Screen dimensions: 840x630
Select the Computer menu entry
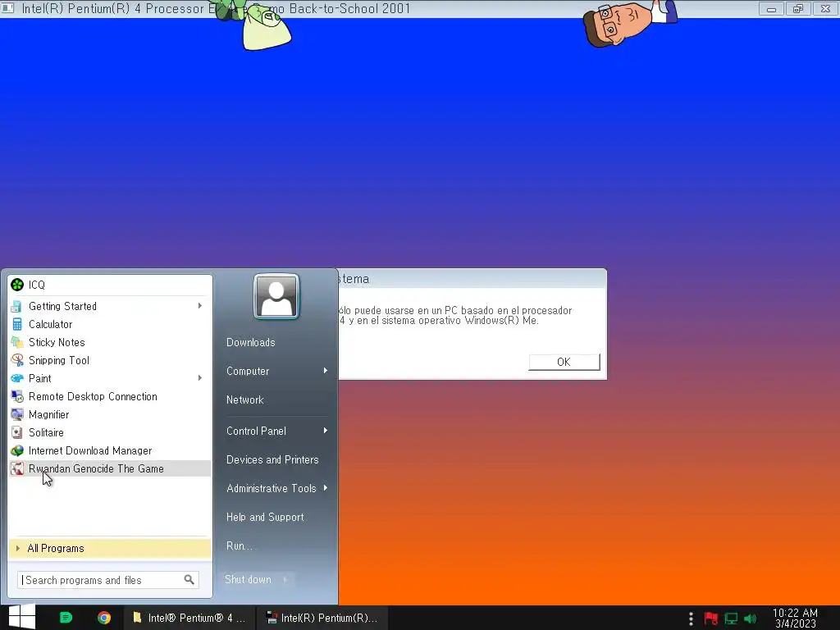pyautogui.click(x=248, y=371)
